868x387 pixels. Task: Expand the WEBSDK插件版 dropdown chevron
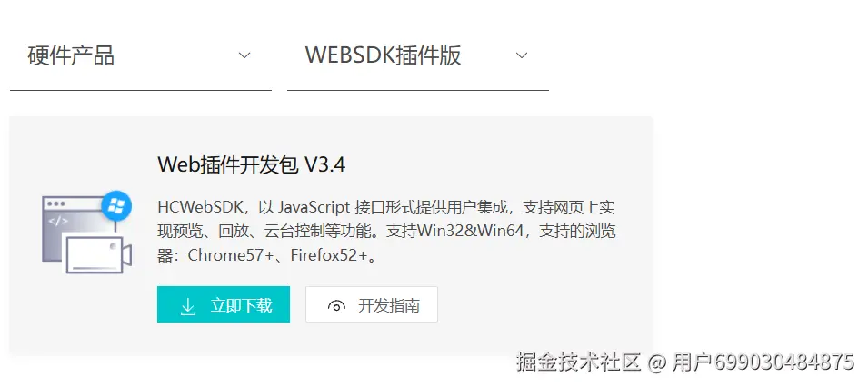pos(522,55)
